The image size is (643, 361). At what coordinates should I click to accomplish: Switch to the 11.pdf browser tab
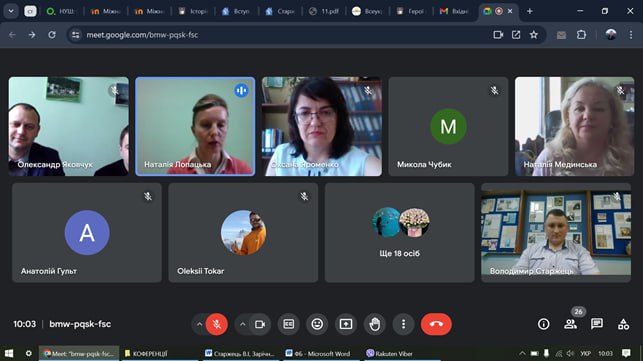(325, 11)
